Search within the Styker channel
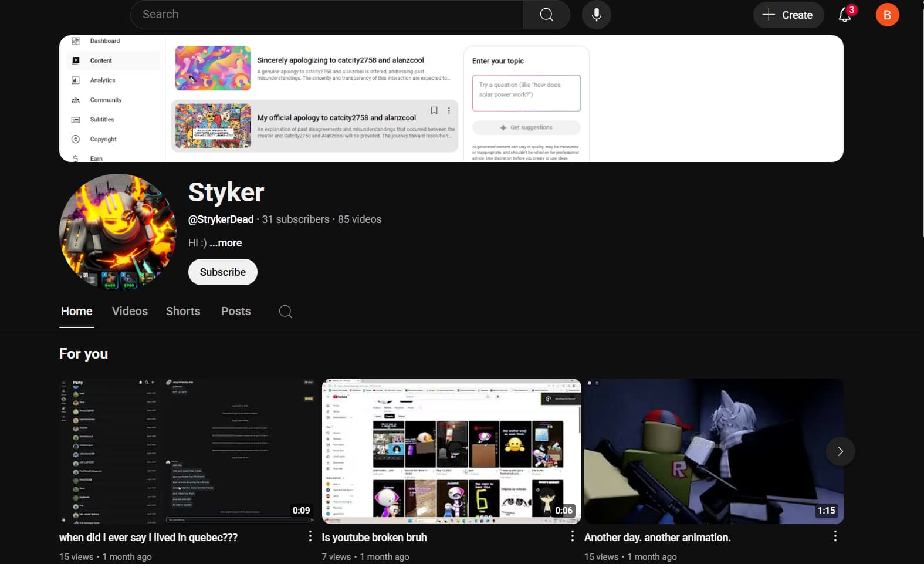924x564 pixels. tap(285, 312)
